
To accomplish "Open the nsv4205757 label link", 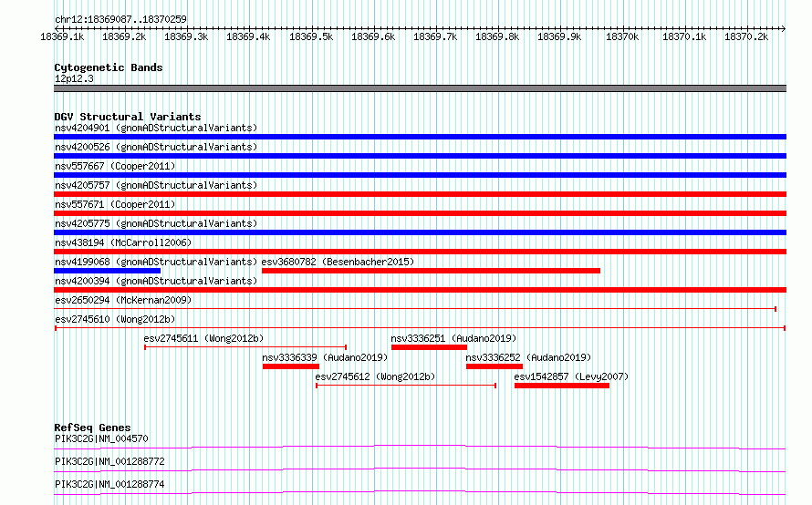I will pyautogui.click(x=156, y=186).
